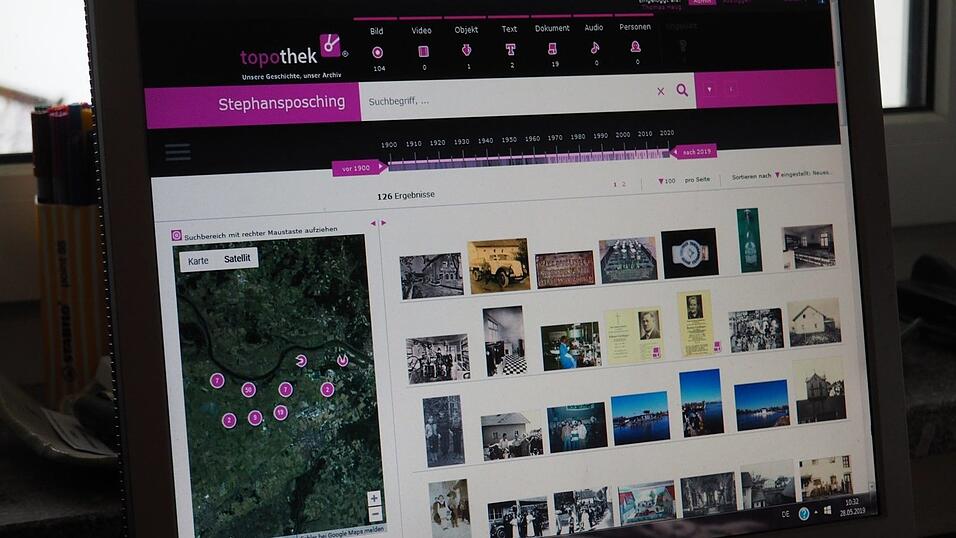Toggle the Video media filter
The height and width of the screenshot is (538, 956).
[423, 51]
